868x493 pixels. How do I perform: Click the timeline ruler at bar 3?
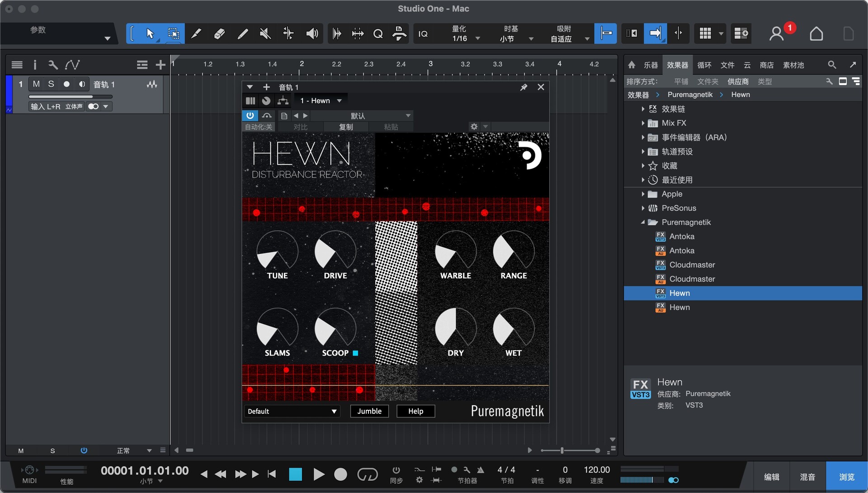coord(430,64)
